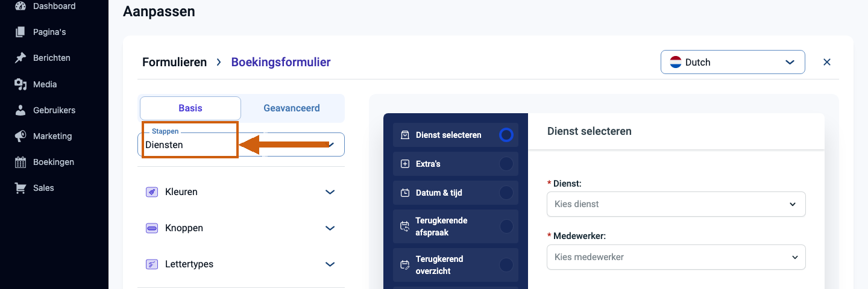Open the Stappen dropdown showing Diensten
Screen dimensions: 868x289
(x=241, y=144)
